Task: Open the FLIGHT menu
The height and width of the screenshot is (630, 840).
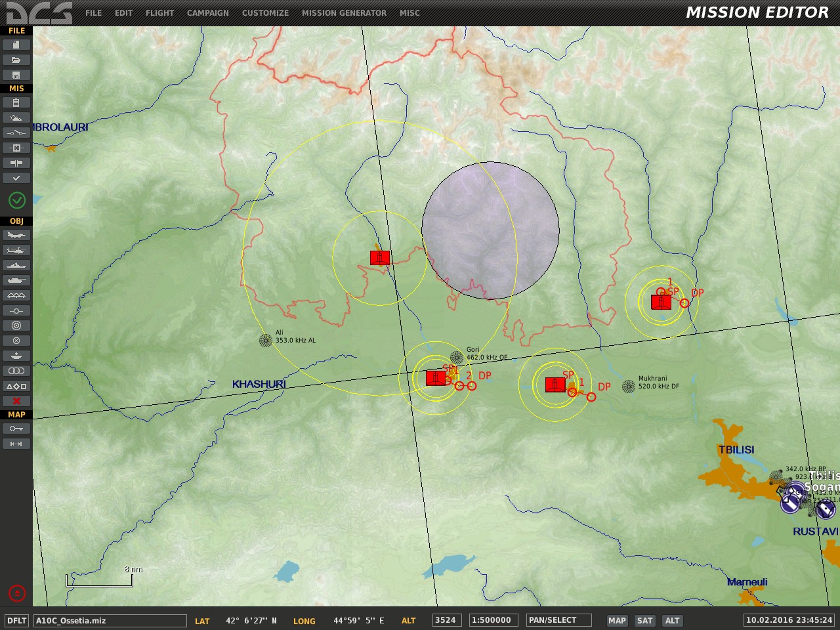Action: pyautogui.click(x=159, y=12)
